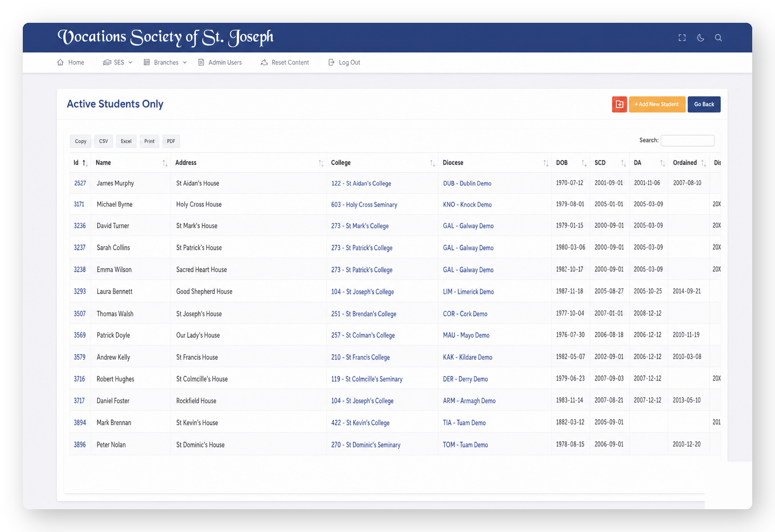Open student Id 3236 link
Image resolution: width=775 pixels, height=532 pixels.
pos(79,226)
